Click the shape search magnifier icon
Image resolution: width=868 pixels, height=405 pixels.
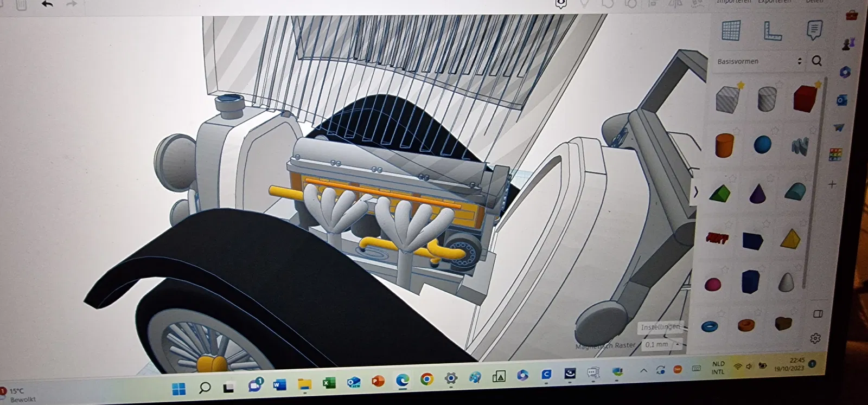pos(816,61)
